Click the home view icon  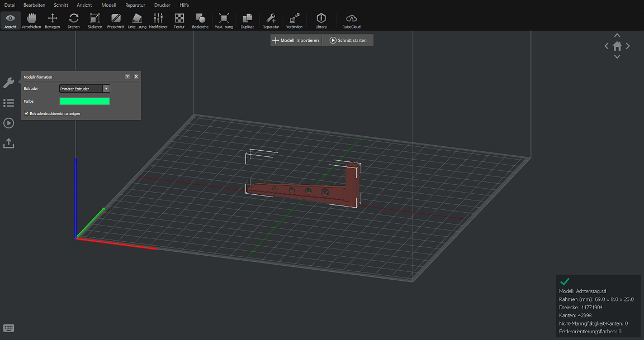pyautogui.click(x=617, y=46)
